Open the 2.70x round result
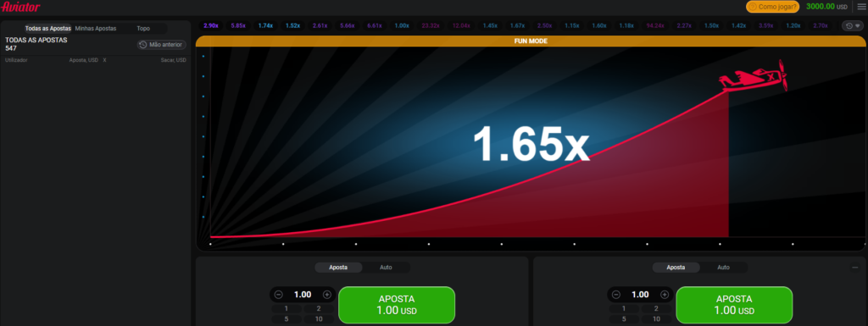 [x=821, y=25]
